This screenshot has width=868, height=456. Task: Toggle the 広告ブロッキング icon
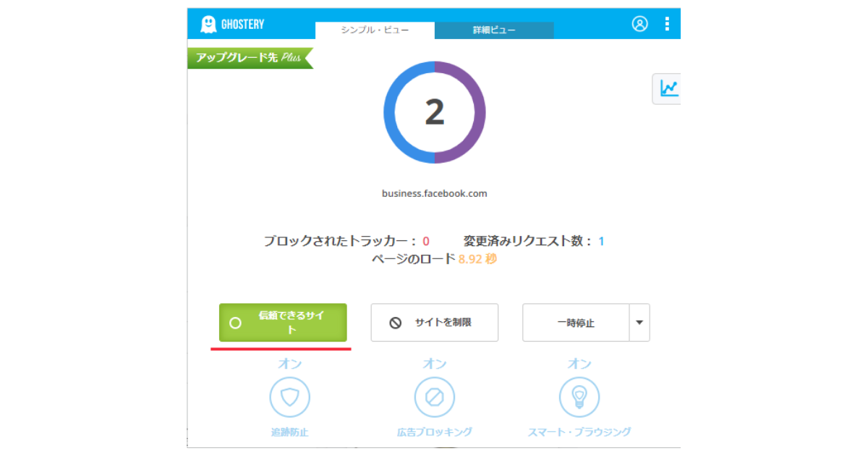[435, 397]
